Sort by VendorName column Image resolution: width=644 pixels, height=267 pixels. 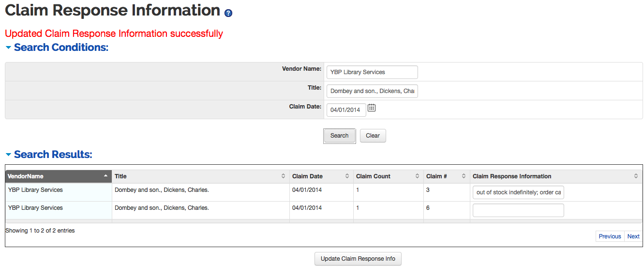[x=58, y=176]
